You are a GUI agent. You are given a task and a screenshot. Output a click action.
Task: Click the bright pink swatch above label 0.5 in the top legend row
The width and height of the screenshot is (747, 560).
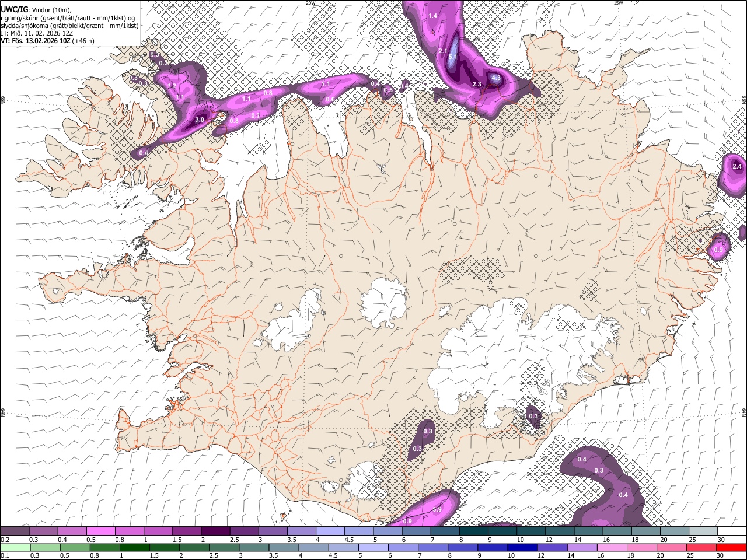pyautogui.click(x=100, y=531)
